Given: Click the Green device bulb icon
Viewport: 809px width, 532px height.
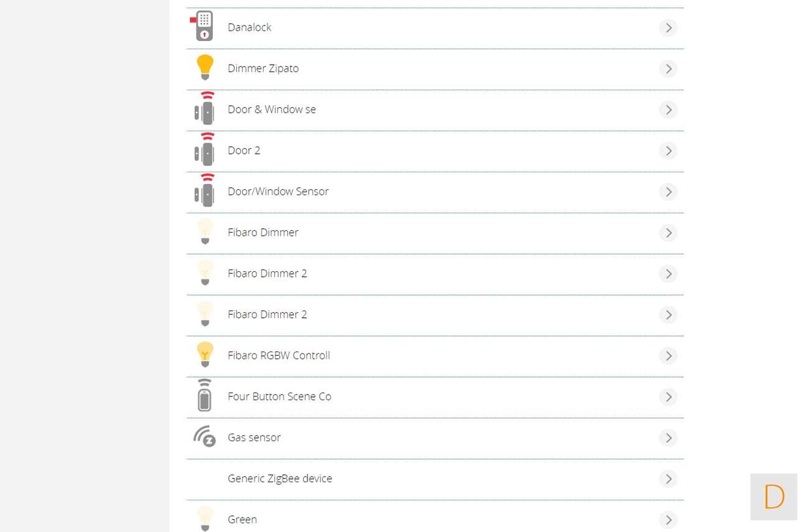Looking at the screenshot, I should click(205, 518).
